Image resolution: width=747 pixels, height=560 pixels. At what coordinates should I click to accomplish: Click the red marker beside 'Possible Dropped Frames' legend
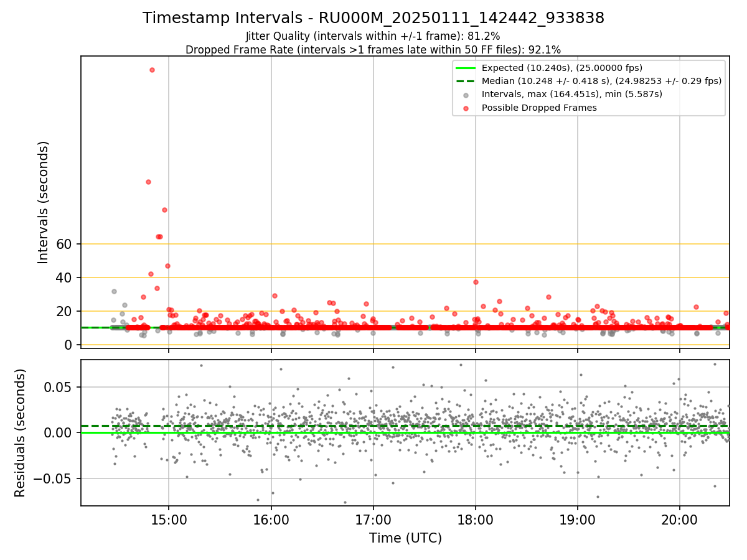coord(466,108)
